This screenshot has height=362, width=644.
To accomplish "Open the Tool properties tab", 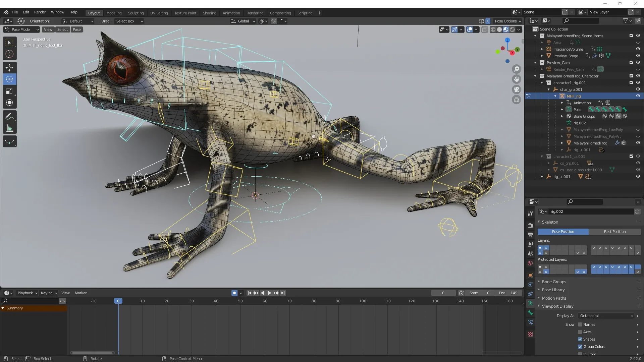I will pos(530,214).
